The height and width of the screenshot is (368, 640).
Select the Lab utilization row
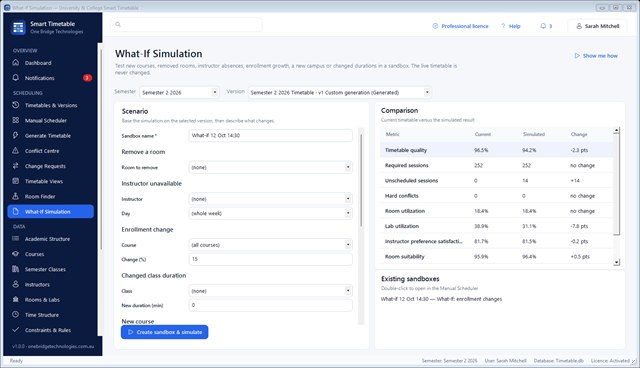tap(496, 226)
